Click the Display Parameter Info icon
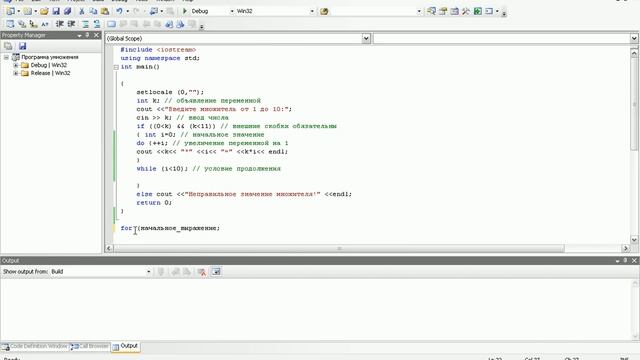This screenshot has height=360, width=640. pos(33,24)
